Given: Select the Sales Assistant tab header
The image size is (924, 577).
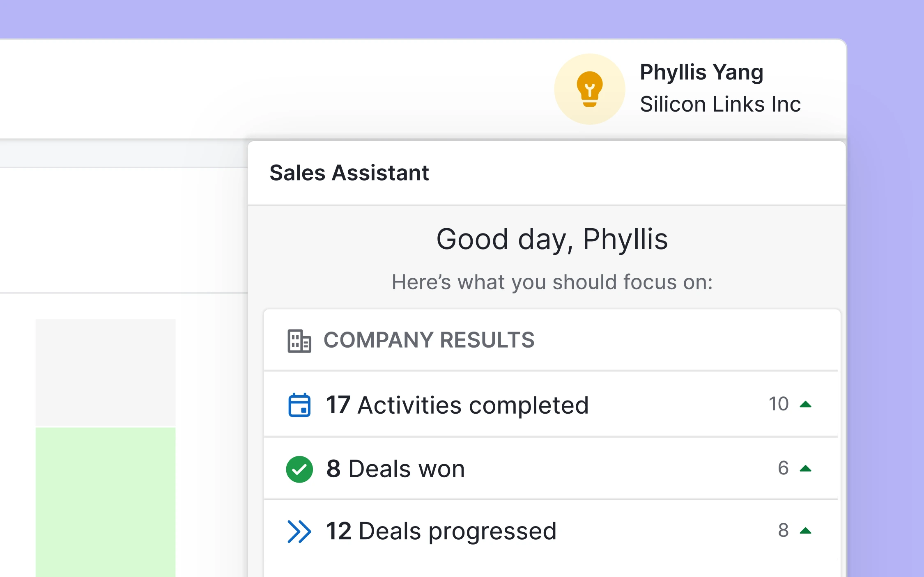Looking at the screenshot, I should pos(349,173).
